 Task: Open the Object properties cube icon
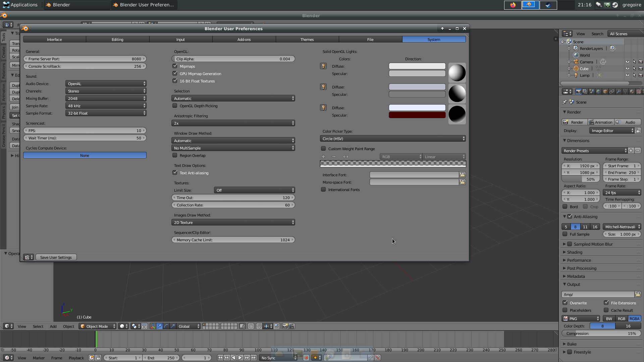pos(605,92)
